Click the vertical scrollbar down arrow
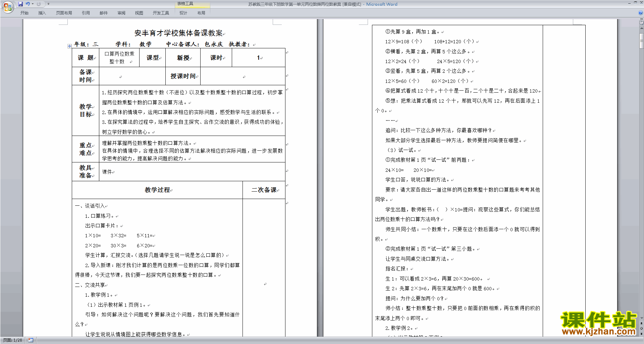 (641, 318)
